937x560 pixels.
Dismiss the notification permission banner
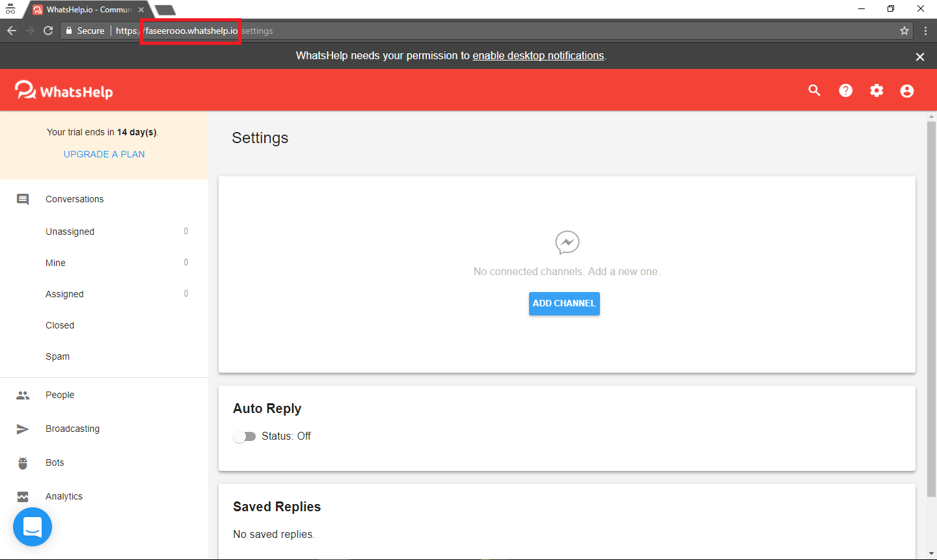click(x=920, y=57)
